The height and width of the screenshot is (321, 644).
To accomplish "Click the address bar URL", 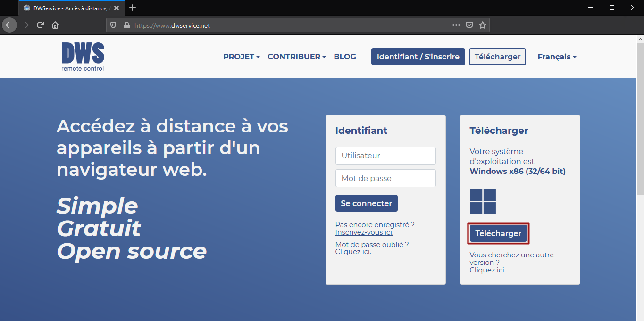I will [172, 25].
